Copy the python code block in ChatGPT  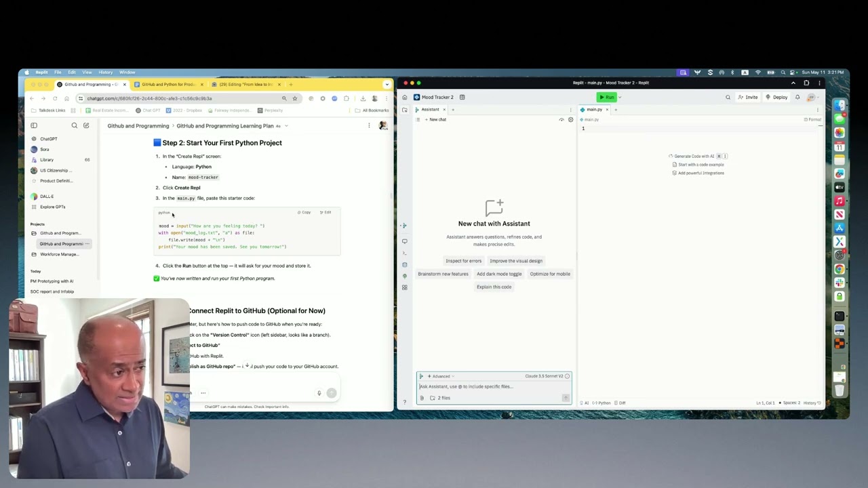click(x=304, y=212)
